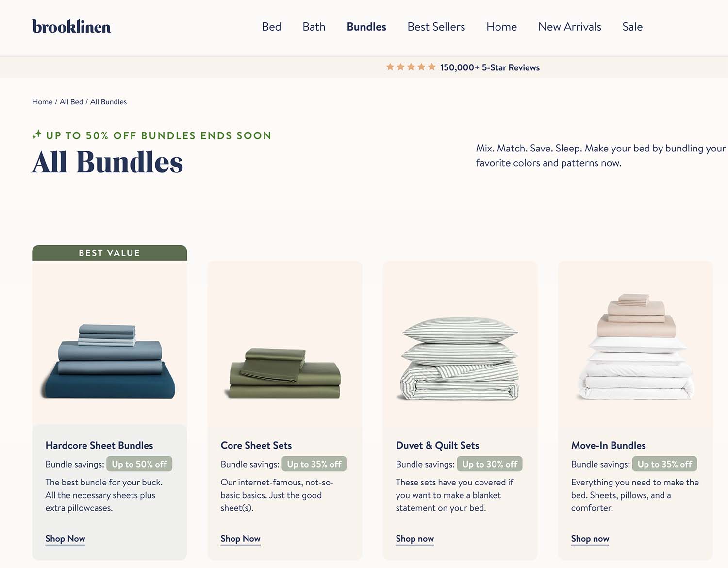Click Shop Now under Hardcore Sheet Bundles

coord(65,539)
